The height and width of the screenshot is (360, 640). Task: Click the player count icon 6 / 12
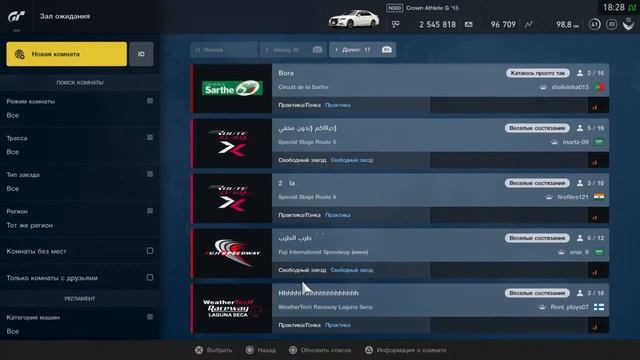[x=580, y=238]
